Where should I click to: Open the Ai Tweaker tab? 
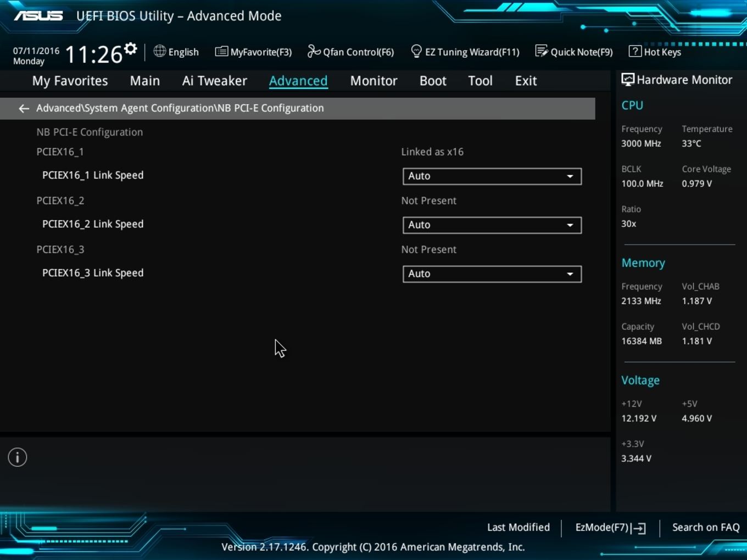(215, 81)
